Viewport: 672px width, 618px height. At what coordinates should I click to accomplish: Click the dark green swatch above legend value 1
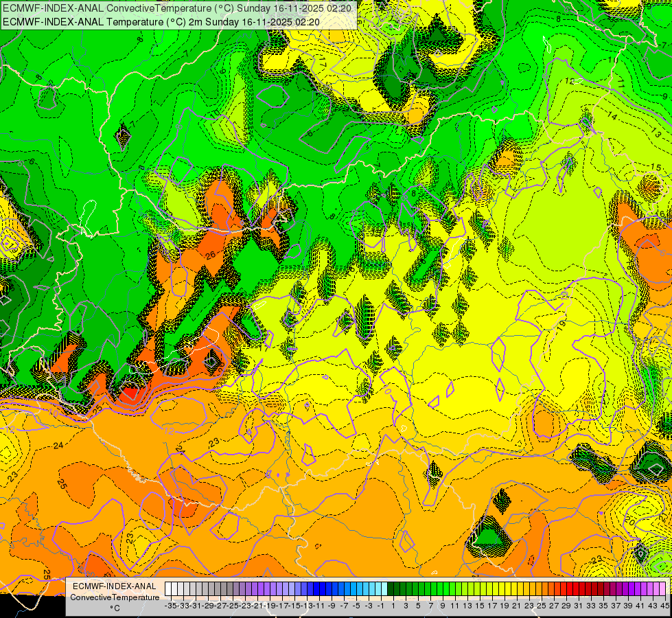click(391, 588)
